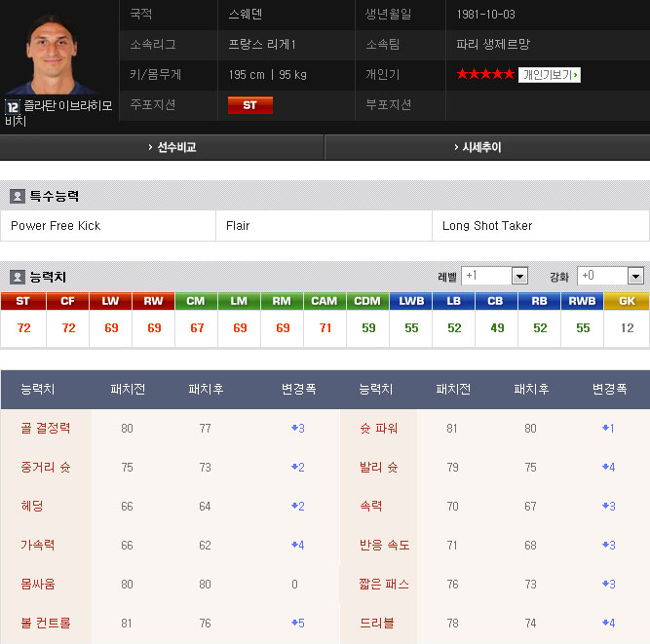This screenshot has width=650, height=644.
Task: Click the 헤딩 stat label
Action: coord(32,506)
